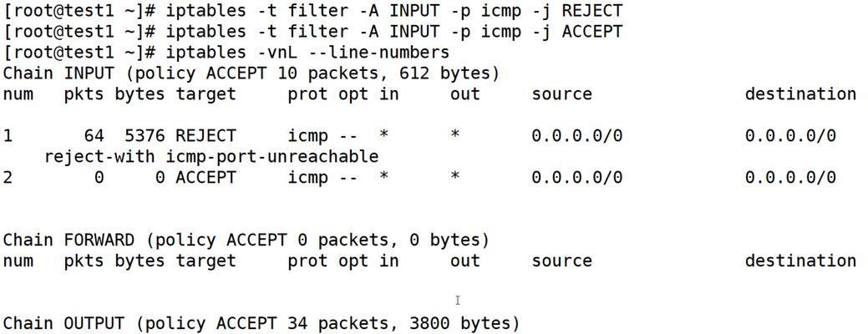Image resolution: width=868 pixels, height=334 pixels.
Task: Click '3800 bytes' in the OUTPUT chain line
Action: tap(459, 323)
